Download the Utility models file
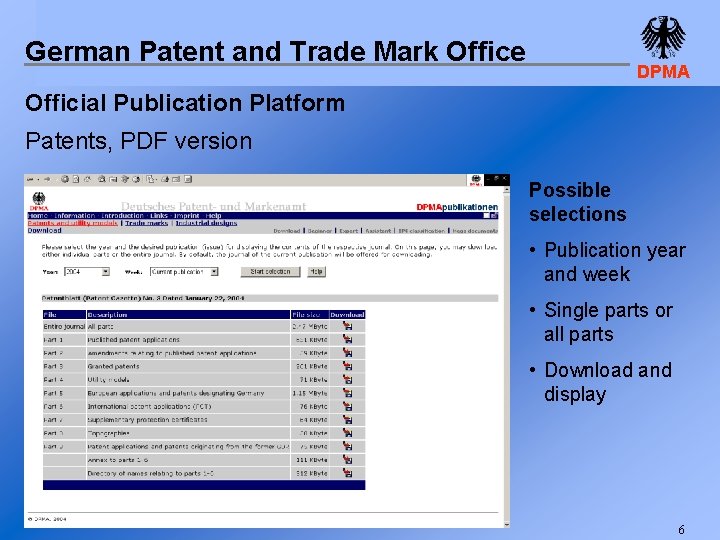 tap(347, 379)
